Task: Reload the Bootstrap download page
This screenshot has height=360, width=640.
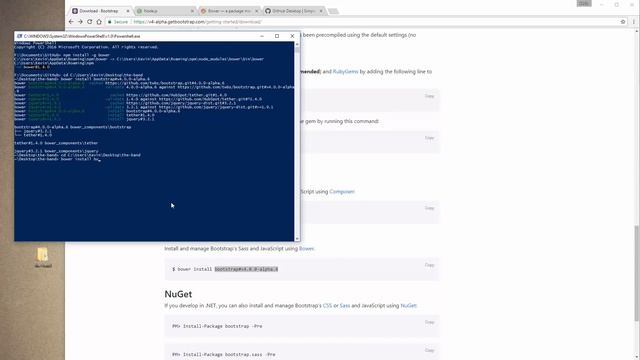Action: click(x=89, y=22)
